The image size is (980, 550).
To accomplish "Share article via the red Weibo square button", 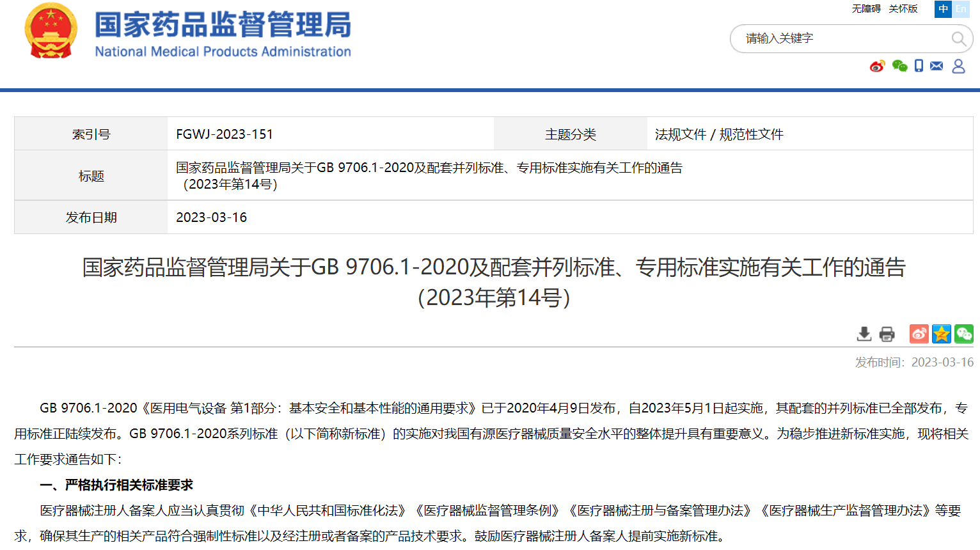I will (x=919, y=334).
